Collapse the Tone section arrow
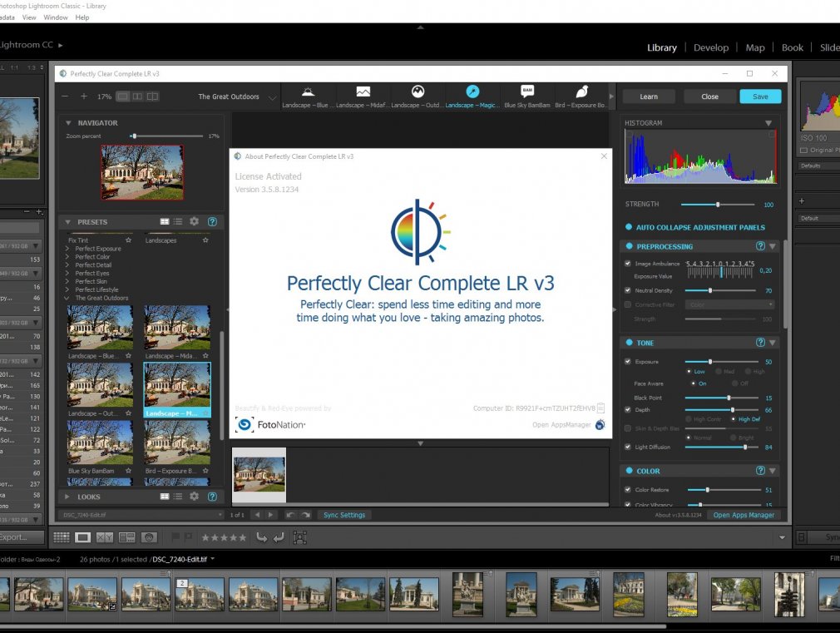Image resolution: width=840 pixels, height=633 pixels. [x=773, y=343]
